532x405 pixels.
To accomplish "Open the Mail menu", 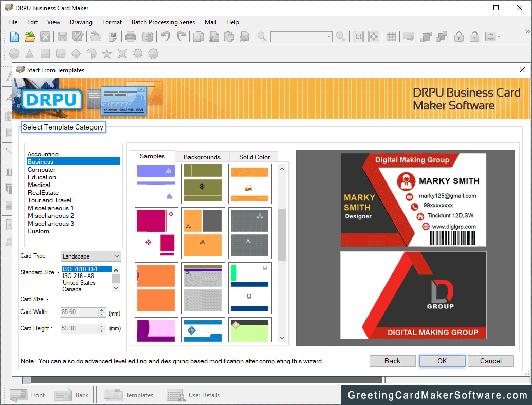I will (x=210, y=22).
